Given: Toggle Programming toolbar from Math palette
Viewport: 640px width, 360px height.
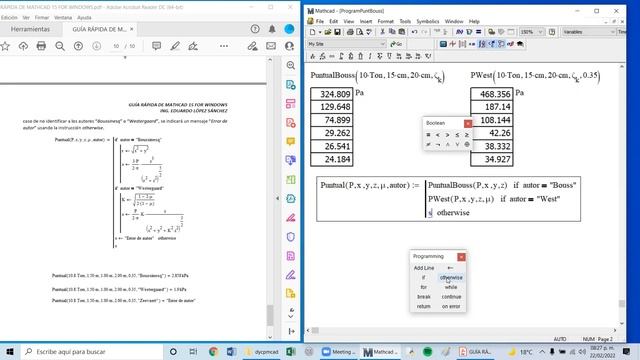Looking at the screenshot, I should pos(501,44).
